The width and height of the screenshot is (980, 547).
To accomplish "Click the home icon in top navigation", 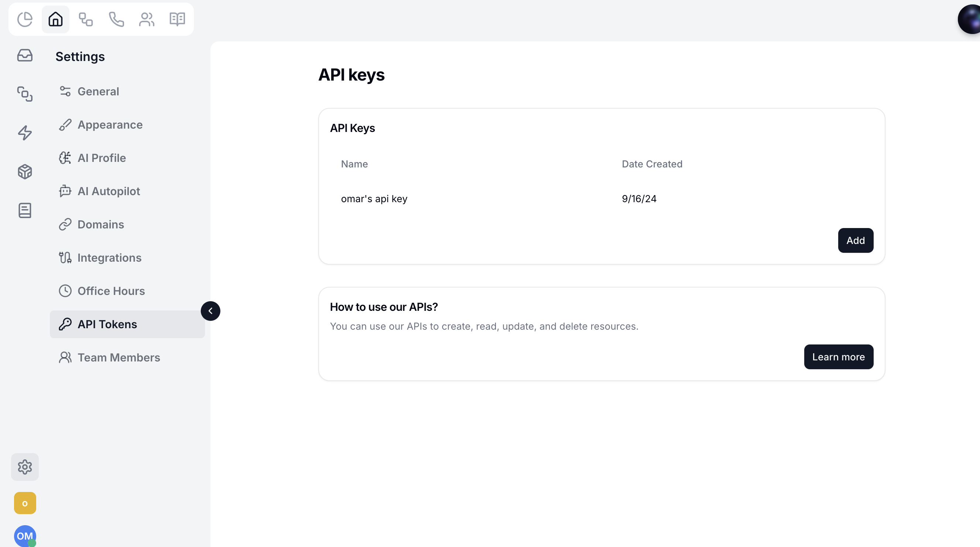I will (55, 20).
